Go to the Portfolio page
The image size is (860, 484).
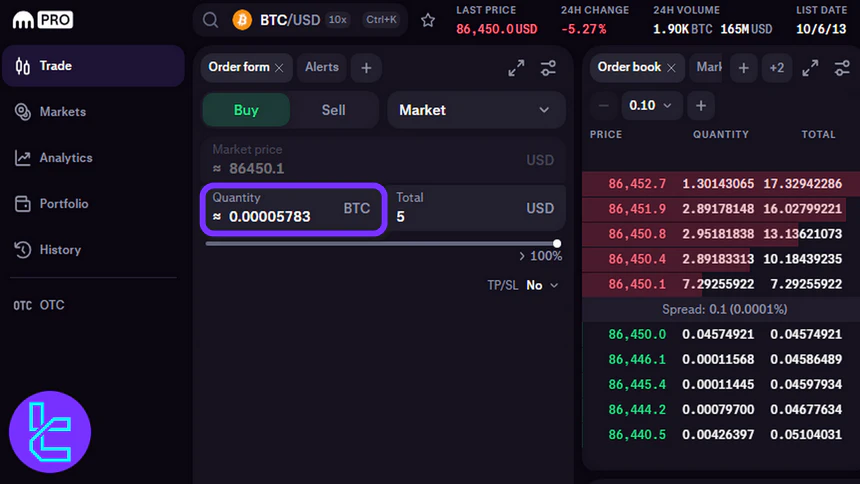(x=64, y=204)
